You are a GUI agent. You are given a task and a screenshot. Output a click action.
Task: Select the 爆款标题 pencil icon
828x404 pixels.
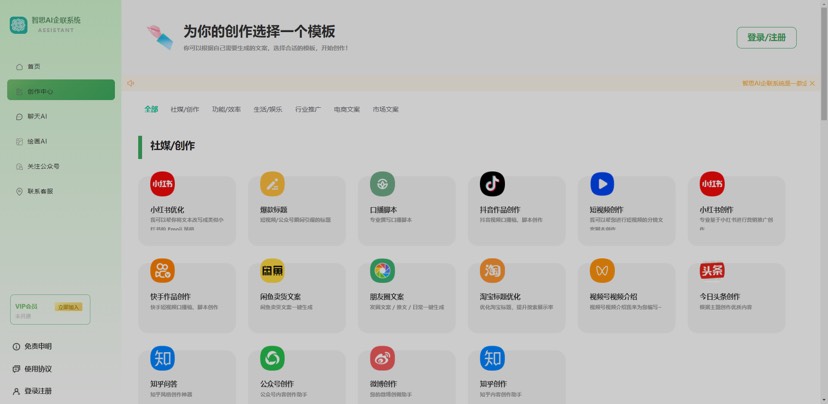coord(272,184)
